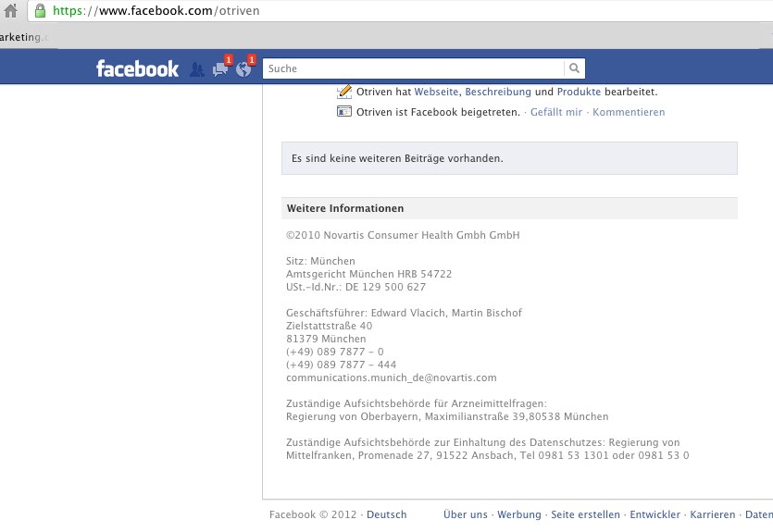The height and width of the screenshot is (532, 773).
Task: Click phone number '(+49) 089 7877 - 444'
Action: click(341, 365)
